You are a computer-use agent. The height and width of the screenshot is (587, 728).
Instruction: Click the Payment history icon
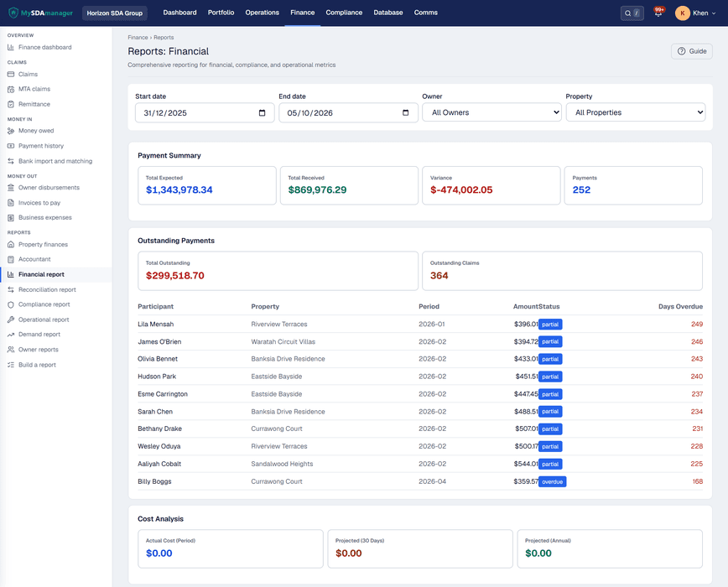11,146
